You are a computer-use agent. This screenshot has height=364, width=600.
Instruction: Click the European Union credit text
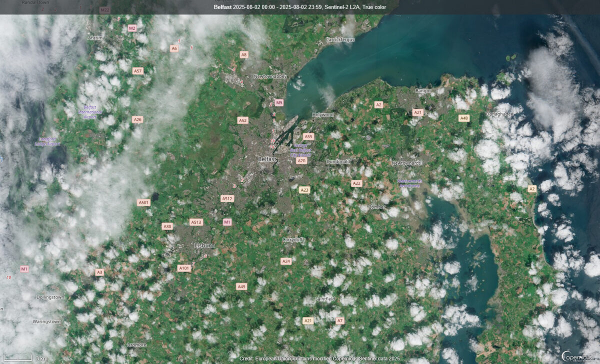coord(320,359)
